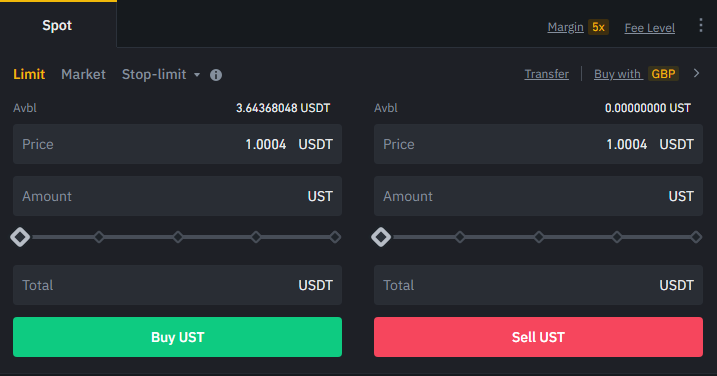Click the red Sell UST button
717x376 pixels.
pos(538,337)
